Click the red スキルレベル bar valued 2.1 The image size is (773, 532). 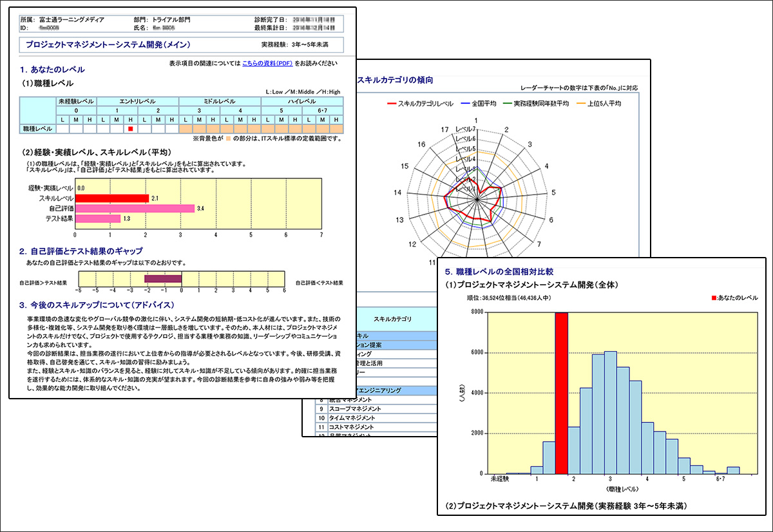112,198
